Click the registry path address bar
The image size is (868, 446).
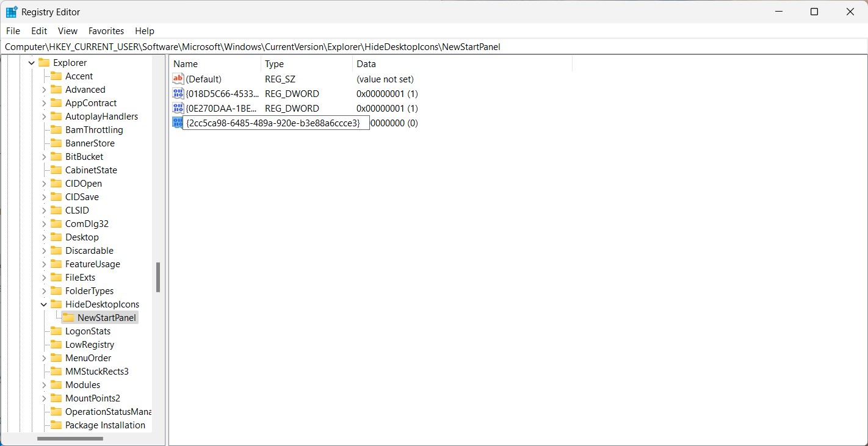pos(433,46)
